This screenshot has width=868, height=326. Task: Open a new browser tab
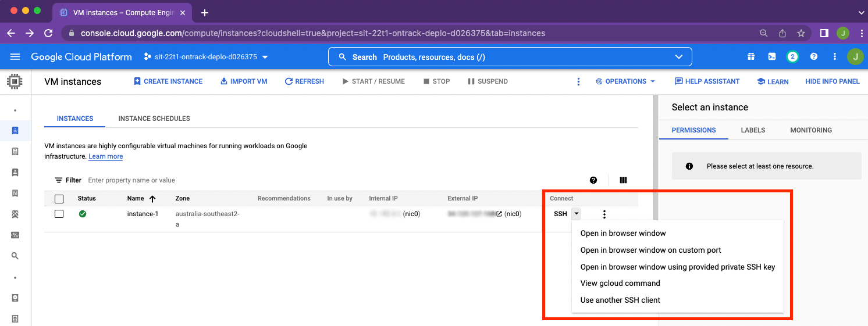(x=205, y=12)
